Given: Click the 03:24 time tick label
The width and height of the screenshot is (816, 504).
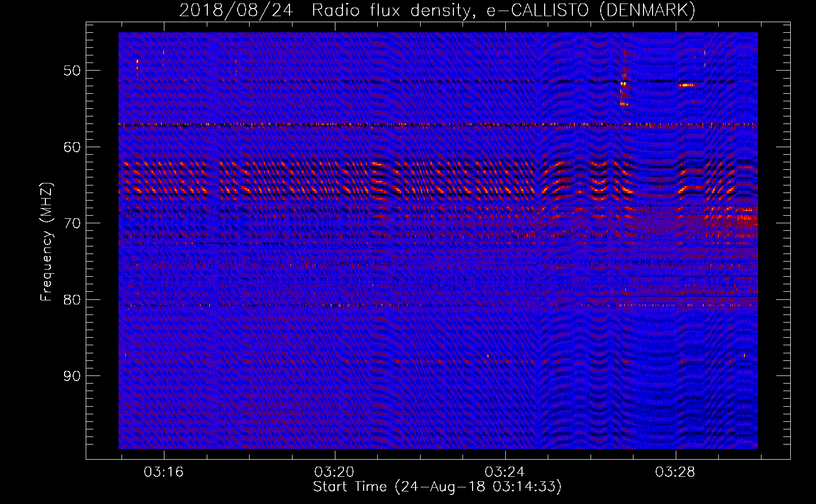Looking at the screenshot, I should [x=504, y=472].
